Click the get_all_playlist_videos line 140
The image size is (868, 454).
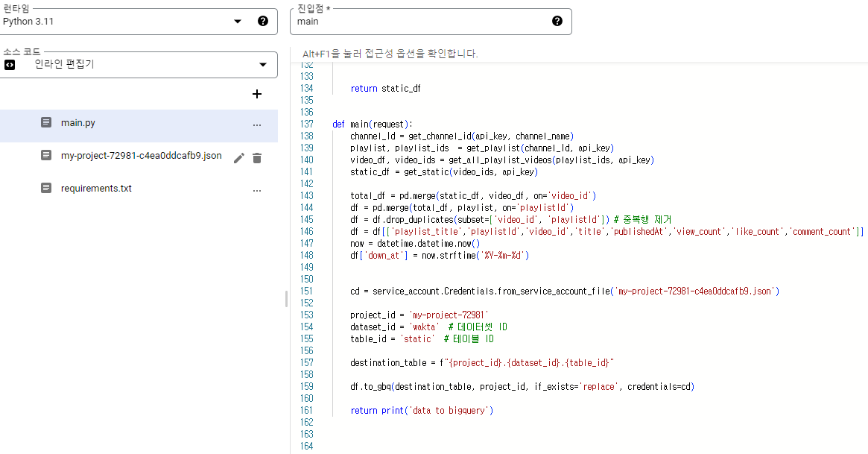click(x=502, y=160)
